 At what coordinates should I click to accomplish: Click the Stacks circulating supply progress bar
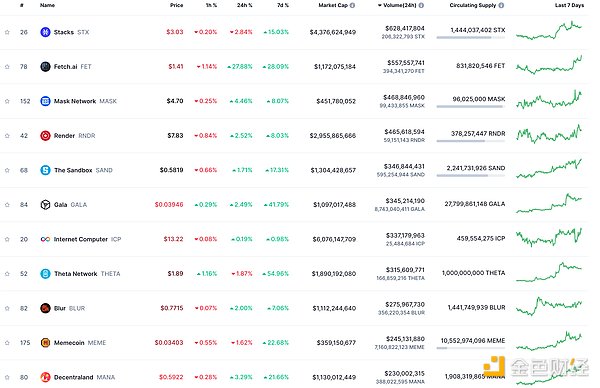[471, 37]
